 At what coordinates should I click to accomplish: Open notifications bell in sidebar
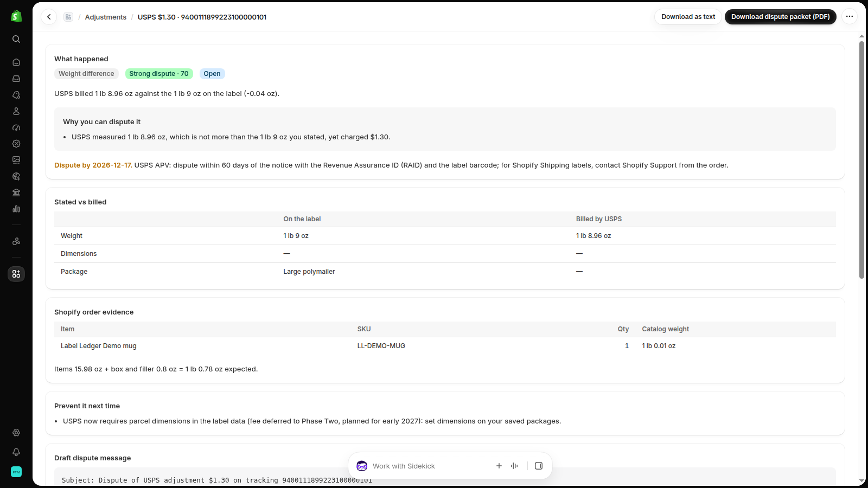coord(16,452)
